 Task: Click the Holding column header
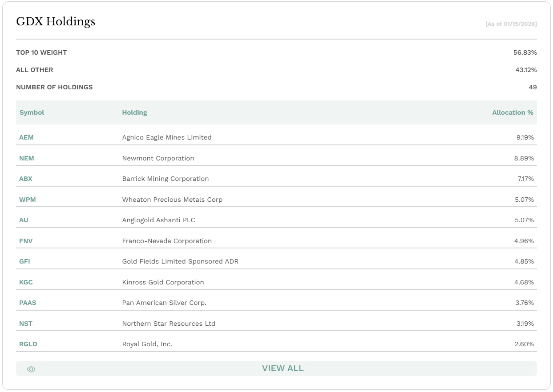[x=134, y=112]
